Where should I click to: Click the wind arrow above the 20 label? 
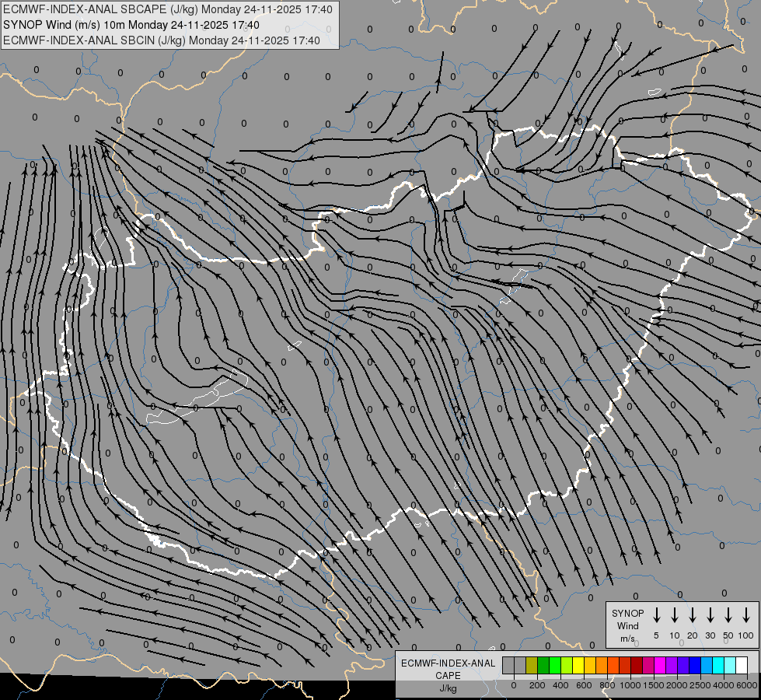click(x=692, y=614)
